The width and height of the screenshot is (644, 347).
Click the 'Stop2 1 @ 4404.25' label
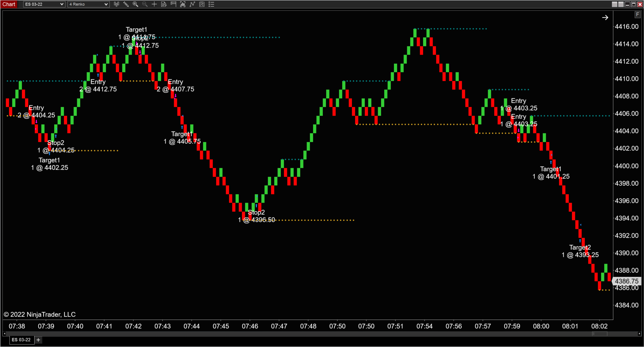tap(56, 146)
